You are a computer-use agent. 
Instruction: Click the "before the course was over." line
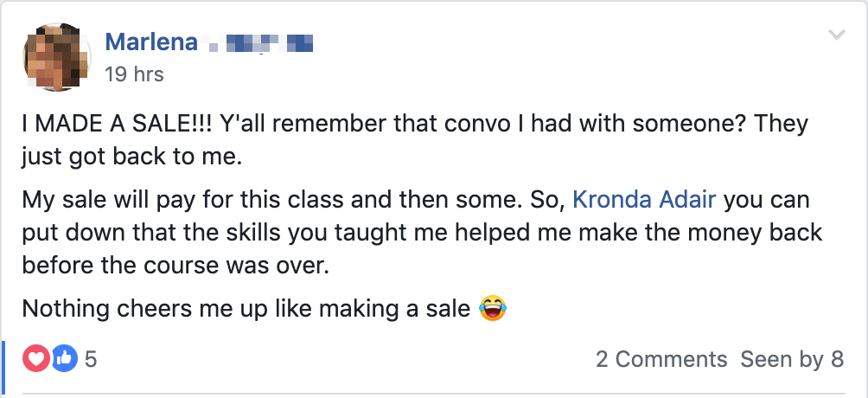coord(176,265)
